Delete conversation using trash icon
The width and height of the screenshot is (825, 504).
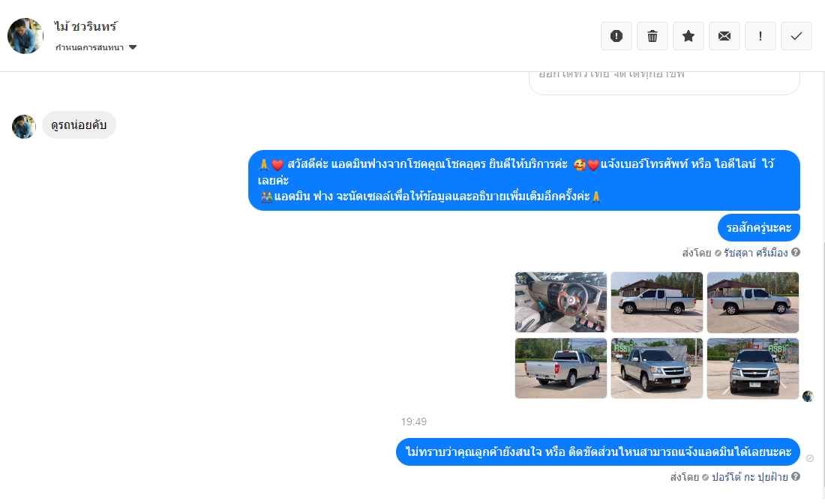(652, 36)
